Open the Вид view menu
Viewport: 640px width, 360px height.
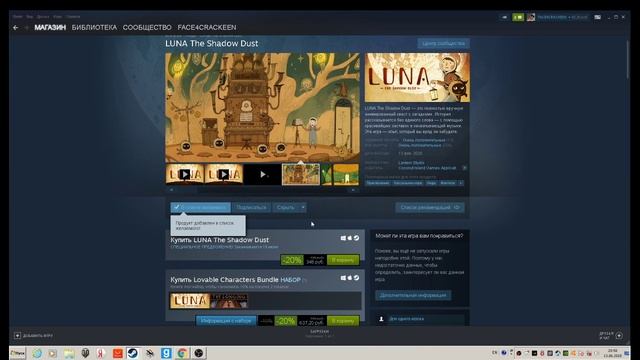pos(29,17)
